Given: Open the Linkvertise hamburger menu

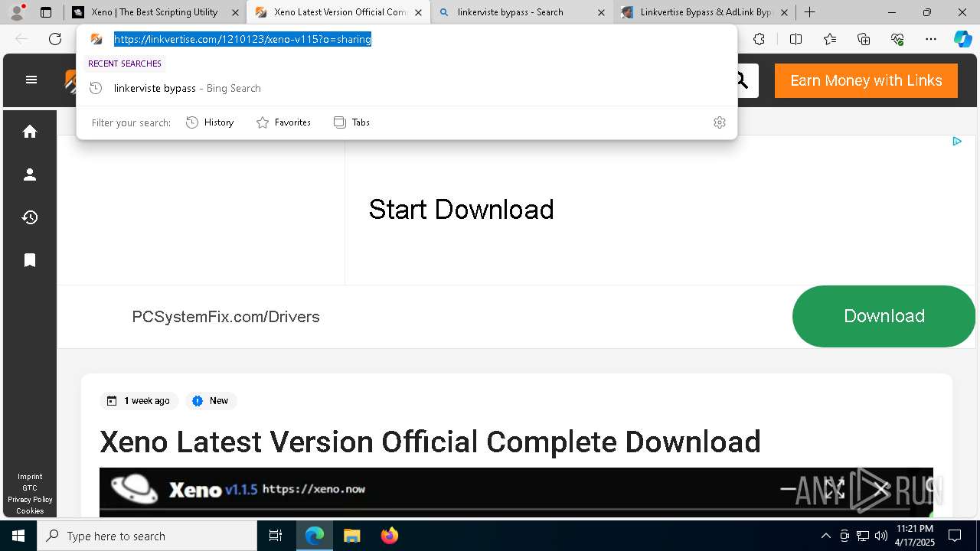Looking at the screenshot, I should [x=31, y=80].
